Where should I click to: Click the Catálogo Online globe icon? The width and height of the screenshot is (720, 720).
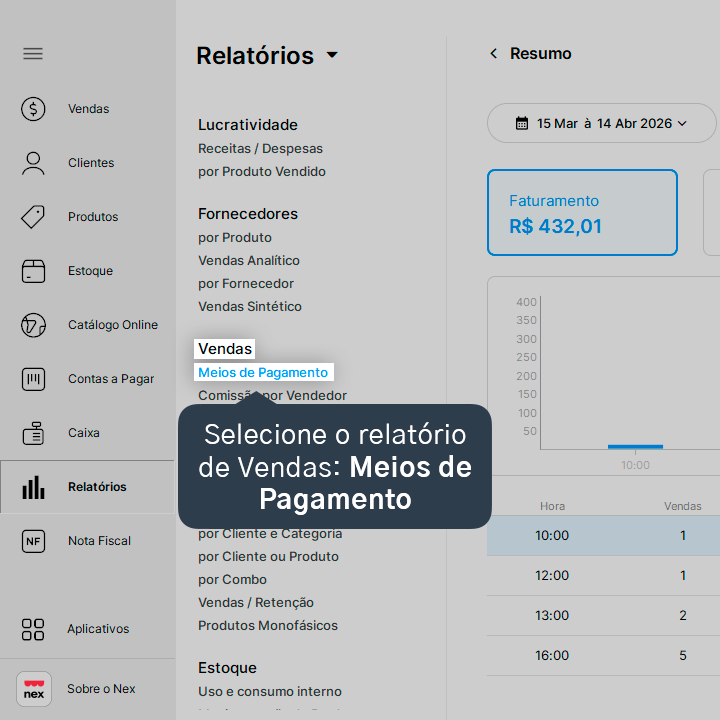33,325
